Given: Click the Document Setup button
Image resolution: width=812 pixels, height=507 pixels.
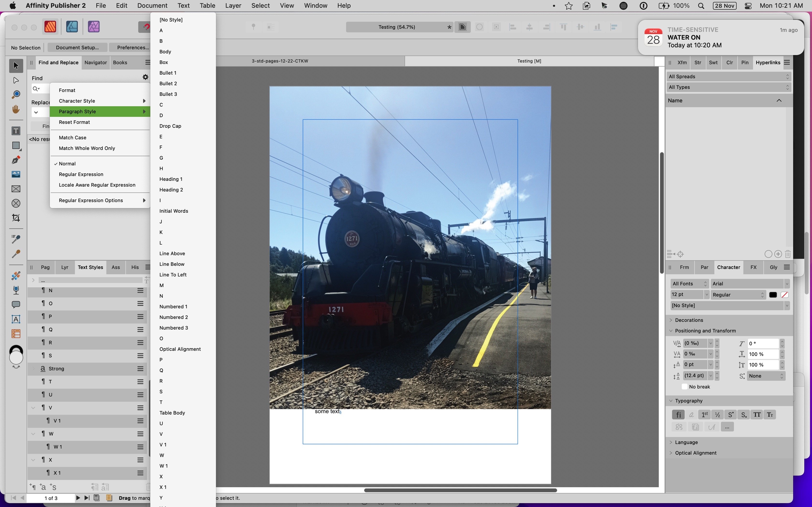Looking at the screenshot, I should coord(77,47).
